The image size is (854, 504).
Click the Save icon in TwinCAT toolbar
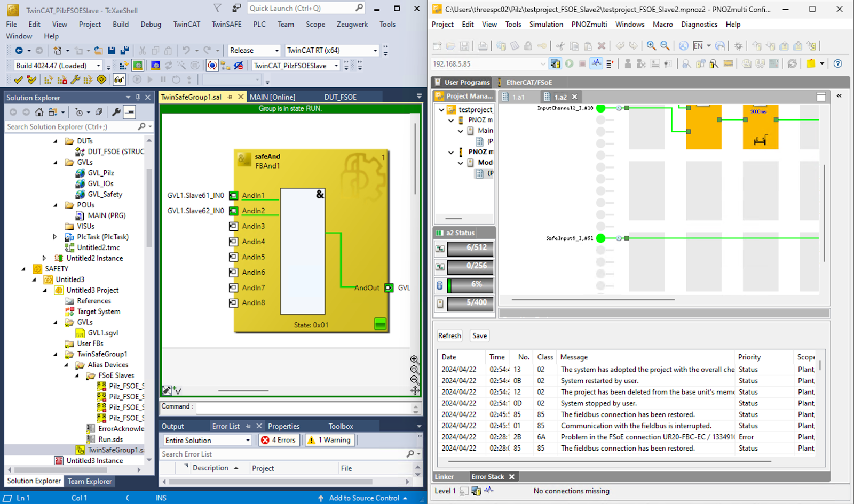(x=112, y=51)
